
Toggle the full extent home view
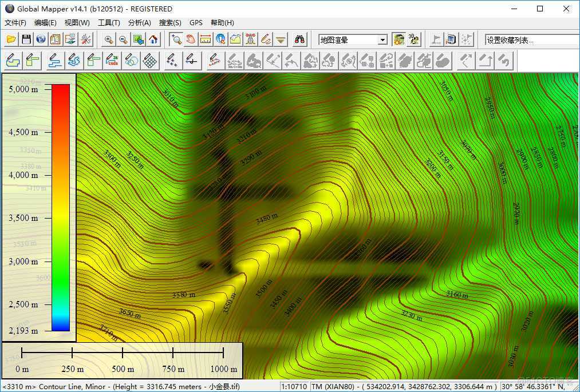point(153,40)
